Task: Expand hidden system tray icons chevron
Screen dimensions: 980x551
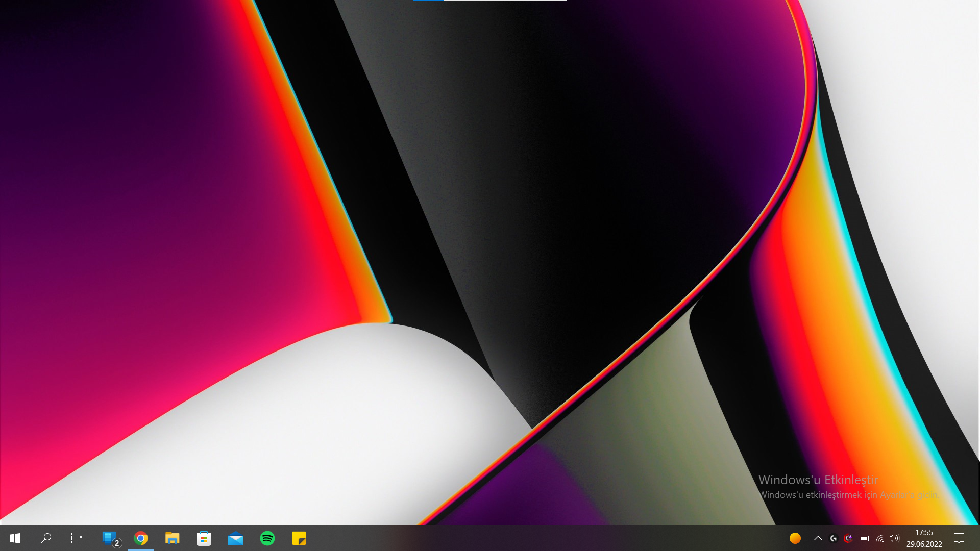Action: tap(818, 538)
